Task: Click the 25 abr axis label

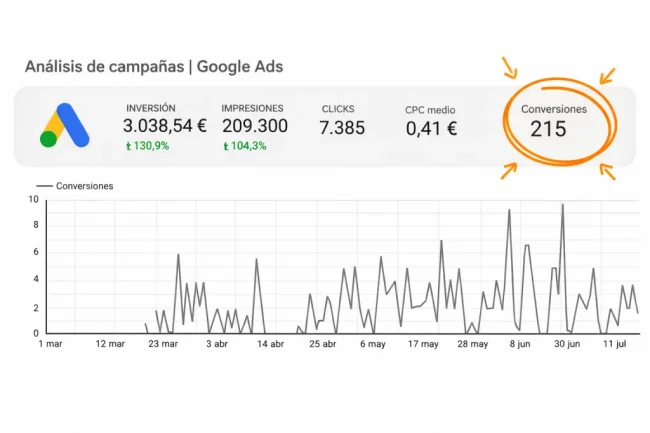Action: [x=323, y=344]
